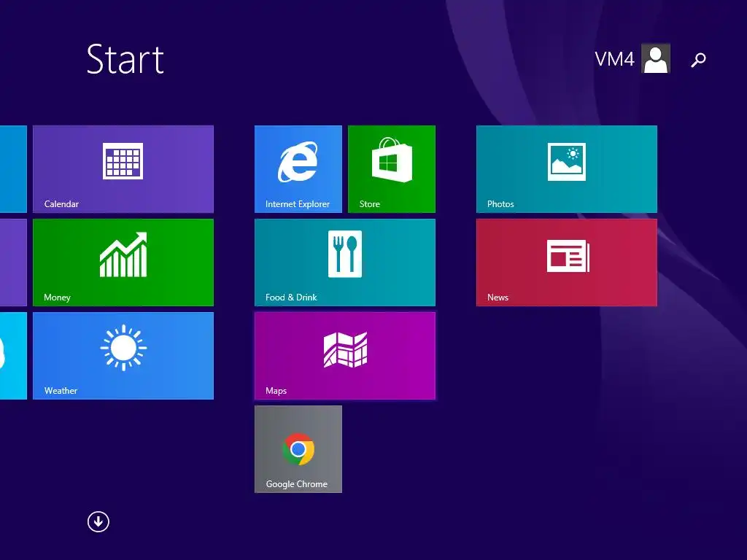Image resolution: width=747 pixels, height=560 pixels.
Task: Show all apps with down arrow
Action: pyautogui.click(x=98, y=522)
